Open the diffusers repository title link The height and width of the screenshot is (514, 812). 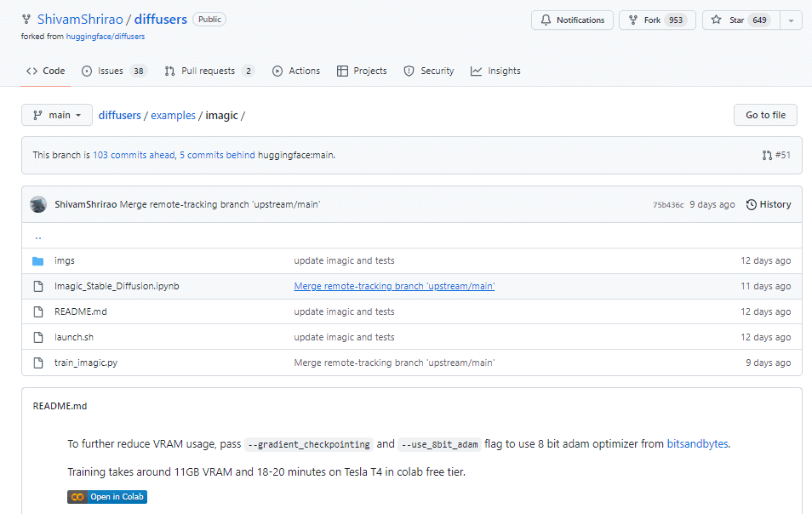(161, 20)
